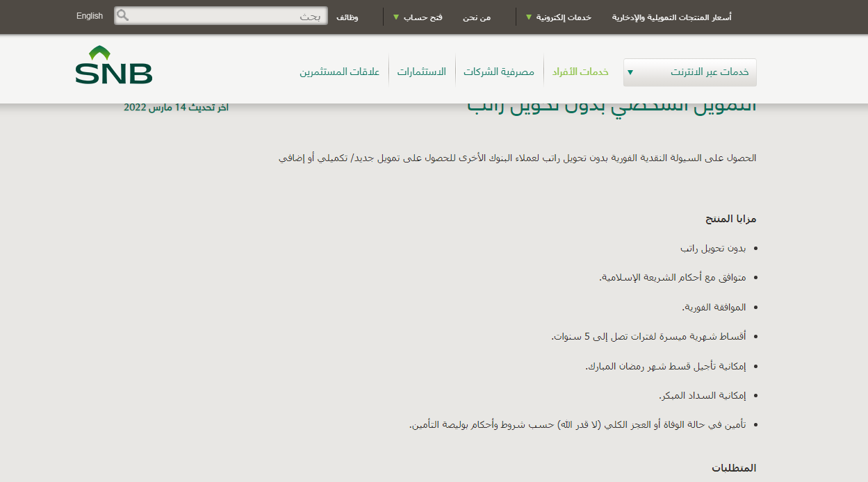The width and height of the screenshot is (868, 482).
Task: Click the search magnifier icon
Action: (x=123, y=15)
